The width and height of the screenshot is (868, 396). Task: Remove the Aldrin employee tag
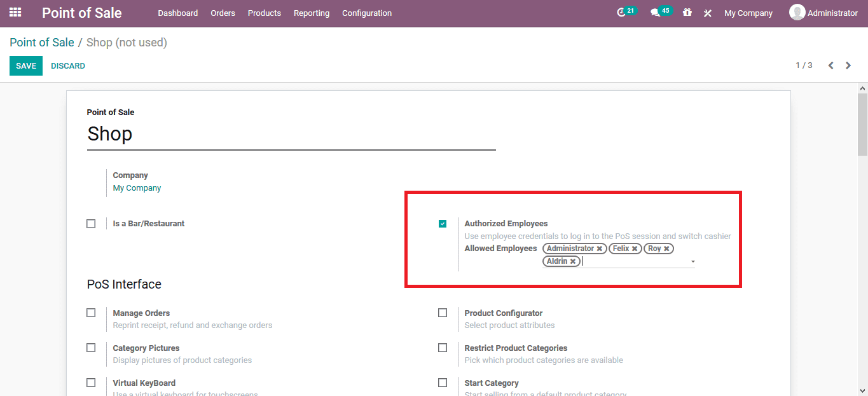point(573,261)
